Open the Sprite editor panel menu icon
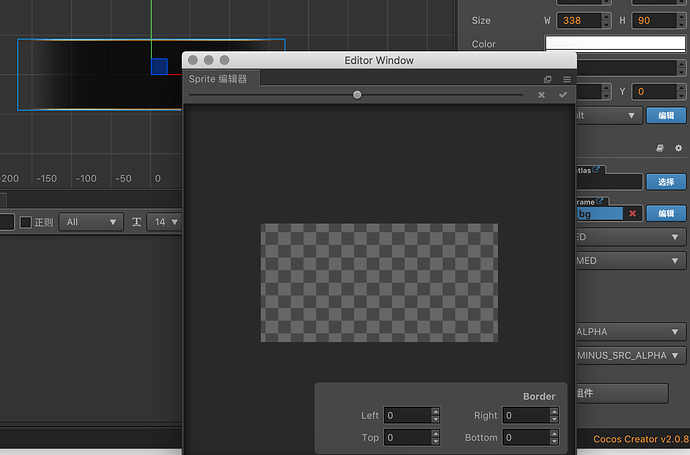The height and width of the screenshot is (455, 690). [566, 79]
